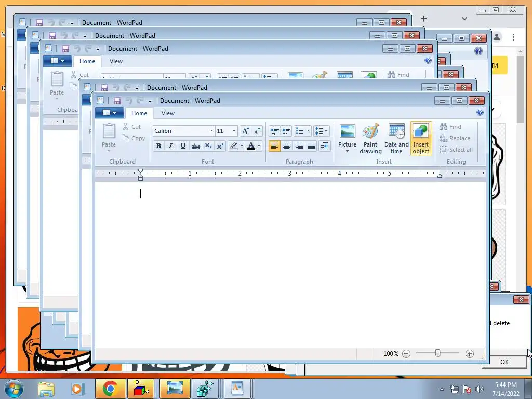Click Copy in Clipboard group
Screen dimensions: 532x399
point(134,138)
